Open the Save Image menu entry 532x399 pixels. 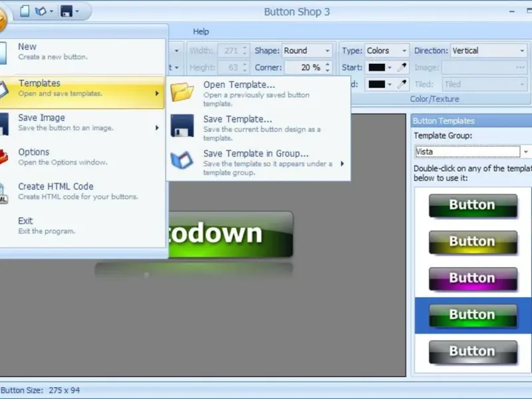click(x=82, y=122)
